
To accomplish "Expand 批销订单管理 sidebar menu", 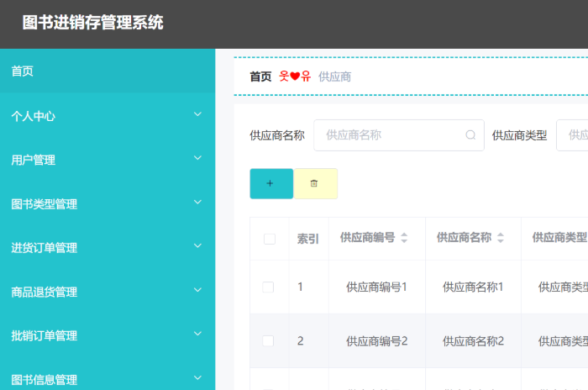I will pyautogui.click(x=198, y=335).
